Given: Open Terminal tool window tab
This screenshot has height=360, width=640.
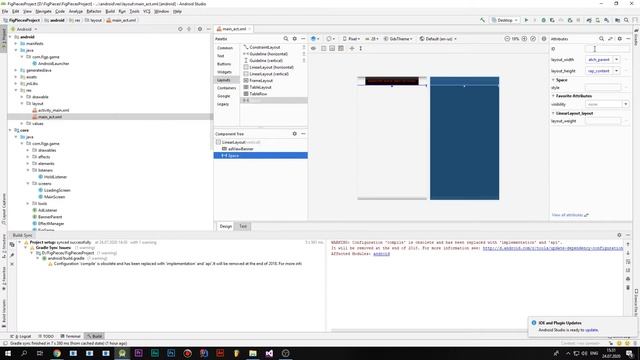Looking at the screenshot, I should coord(71,336).
